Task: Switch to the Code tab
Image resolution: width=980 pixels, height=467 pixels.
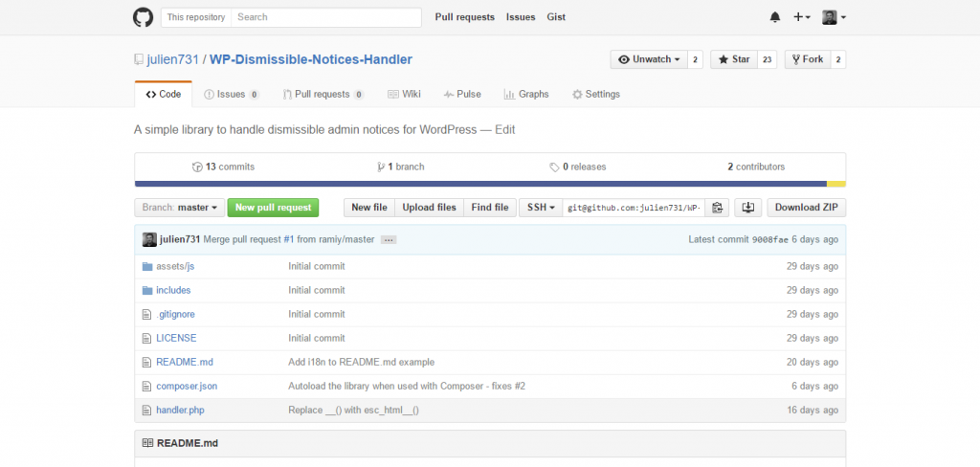Action: pos(163,95)
